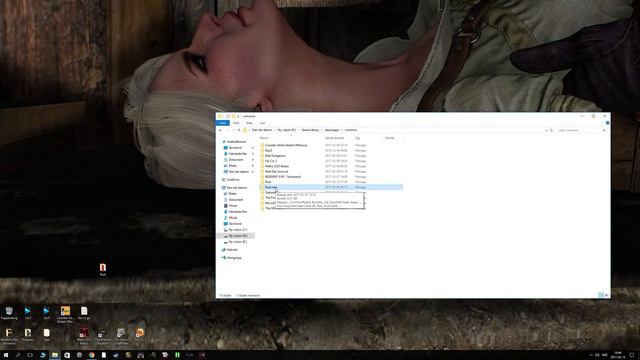Launch Chrome from the taskbar

point(91,355)
